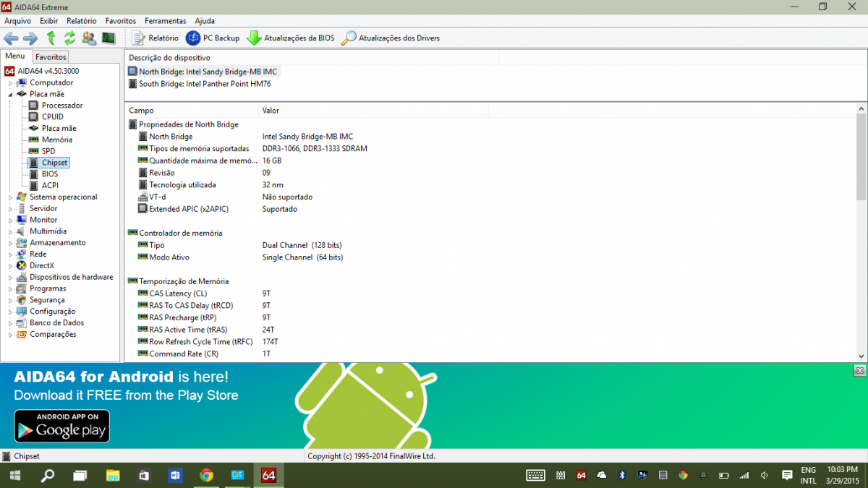Click the Campo column header

191,111
